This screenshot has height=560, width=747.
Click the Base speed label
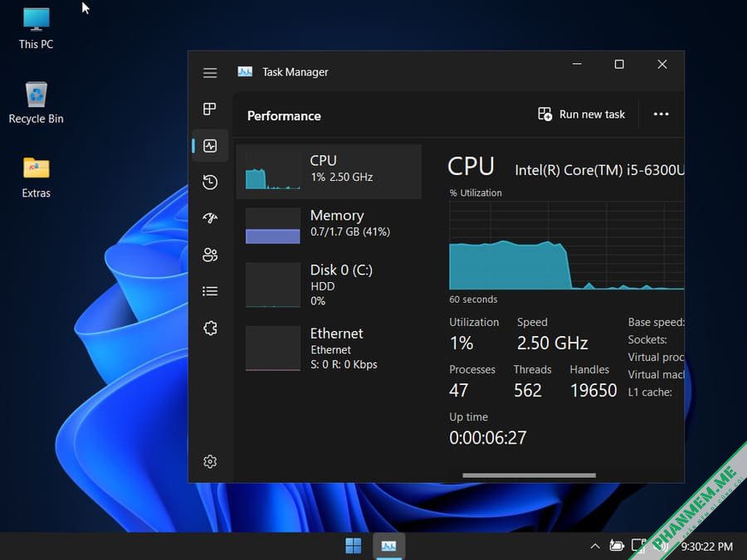coord(656,322)
